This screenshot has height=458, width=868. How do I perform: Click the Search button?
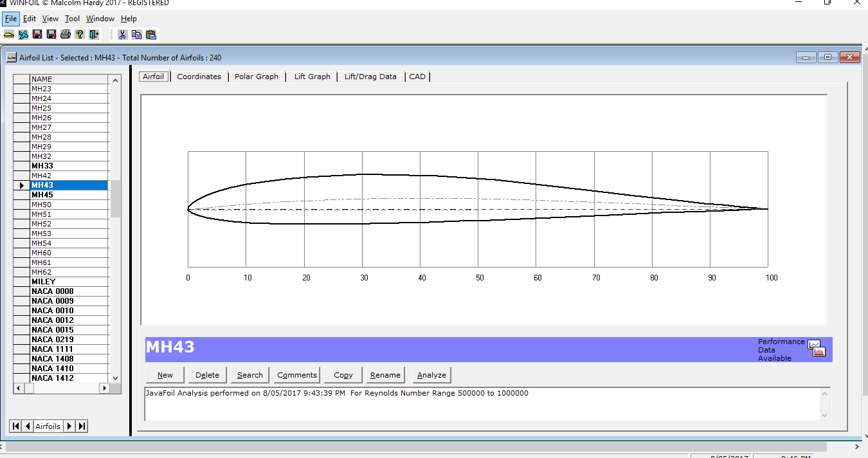point(250,375)
